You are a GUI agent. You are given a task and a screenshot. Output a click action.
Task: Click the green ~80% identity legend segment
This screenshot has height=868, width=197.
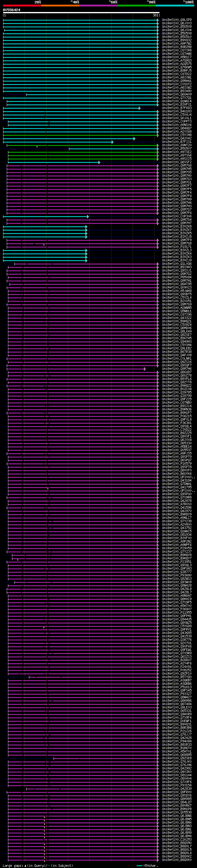(x=137, y=6)
